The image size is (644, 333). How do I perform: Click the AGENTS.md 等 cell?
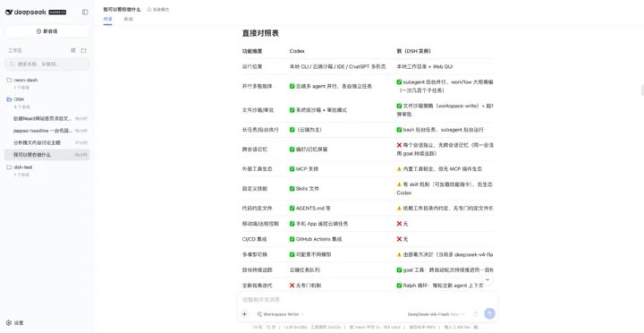pyautogui.click(x=310, y=209)
